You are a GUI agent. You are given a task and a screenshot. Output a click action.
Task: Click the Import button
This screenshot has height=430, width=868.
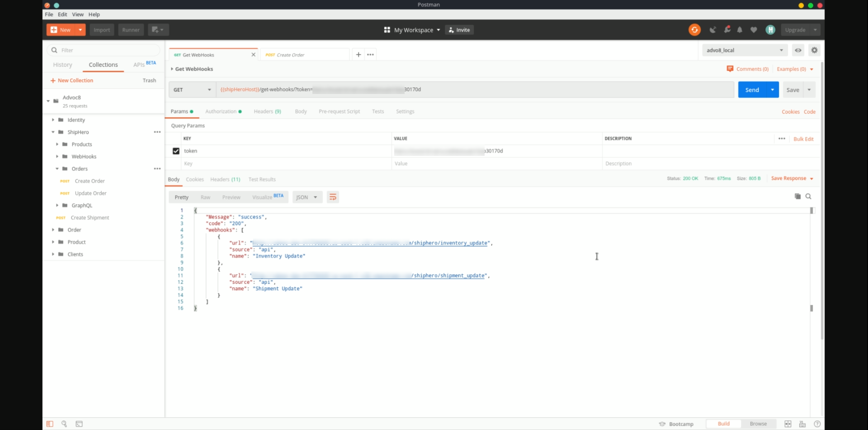tap(102, 30)
